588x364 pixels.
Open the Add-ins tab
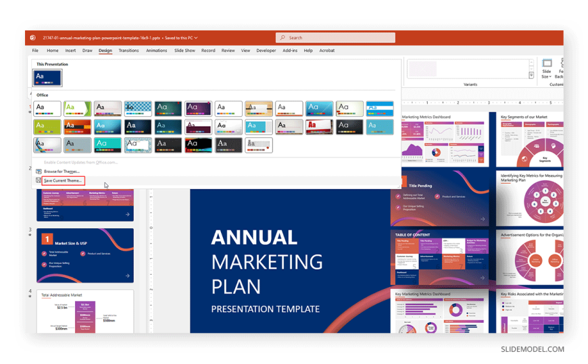pyautogui.click(x=290, y=50)
